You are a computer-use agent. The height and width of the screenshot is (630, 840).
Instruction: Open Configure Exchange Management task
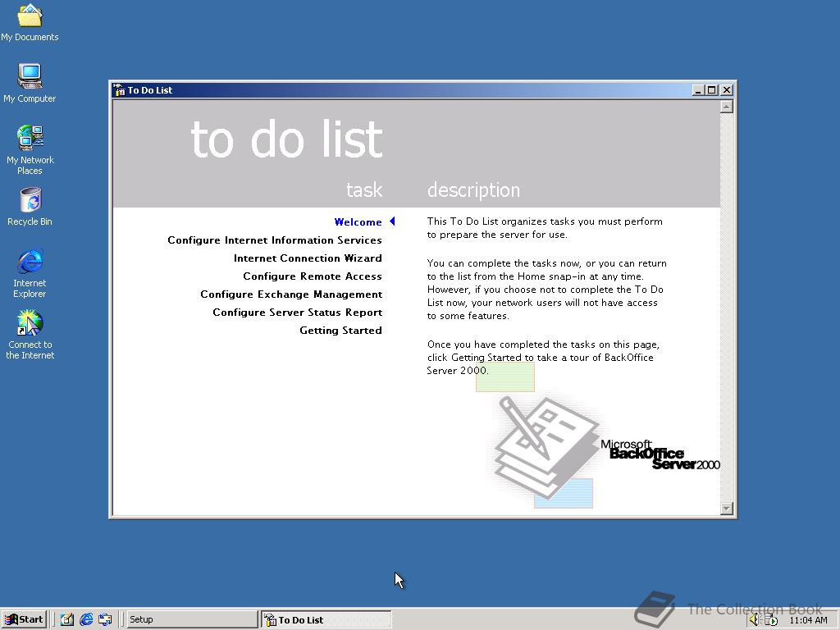(291, 294)
